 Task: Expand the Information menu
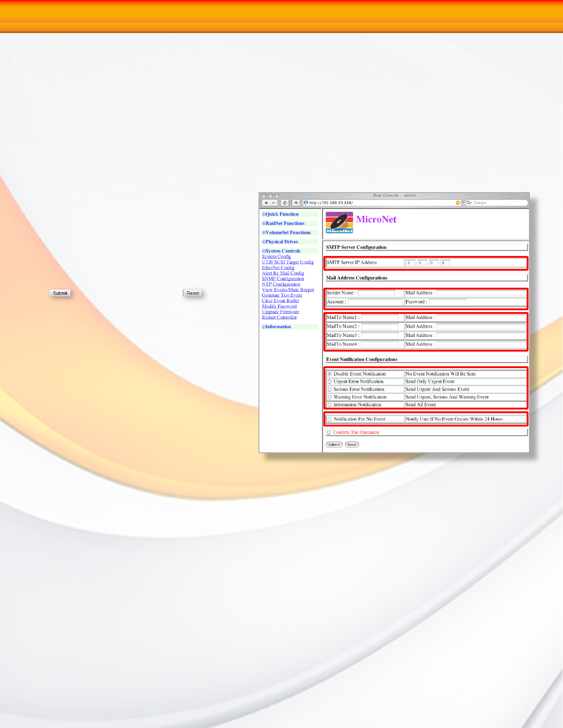(x=276, y=327)
